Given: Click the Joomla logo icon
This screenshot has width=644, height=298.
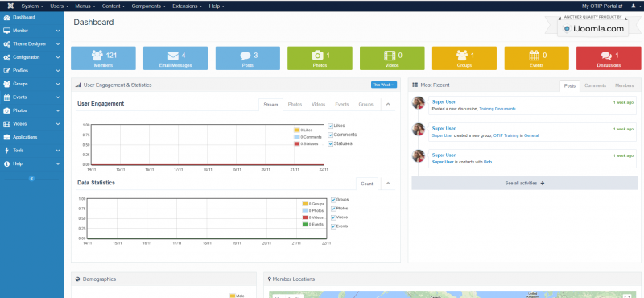Looking at the screenshot, I should tap(10, 6).
